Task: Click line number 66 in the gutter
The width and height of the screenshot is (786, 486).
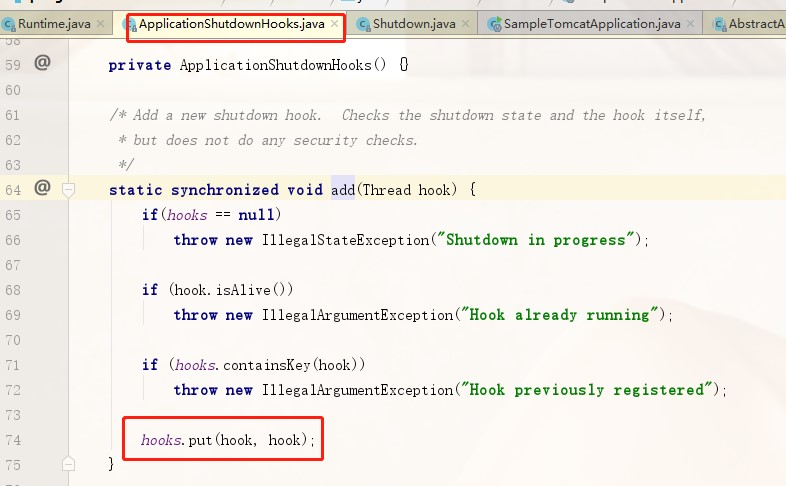Action: tap(13, 240)
